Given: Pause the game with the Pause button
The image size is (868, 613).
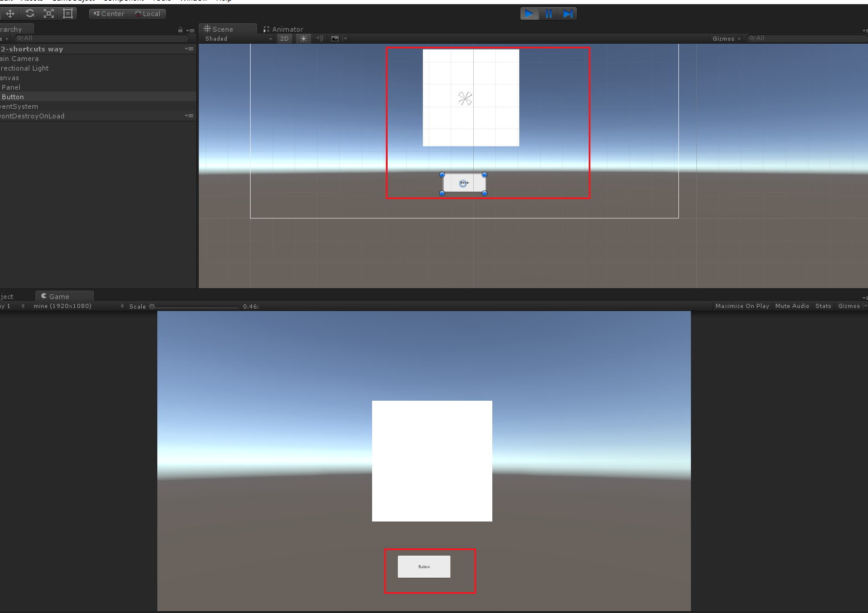Looking at the screenshot, I should pos(549,13).
